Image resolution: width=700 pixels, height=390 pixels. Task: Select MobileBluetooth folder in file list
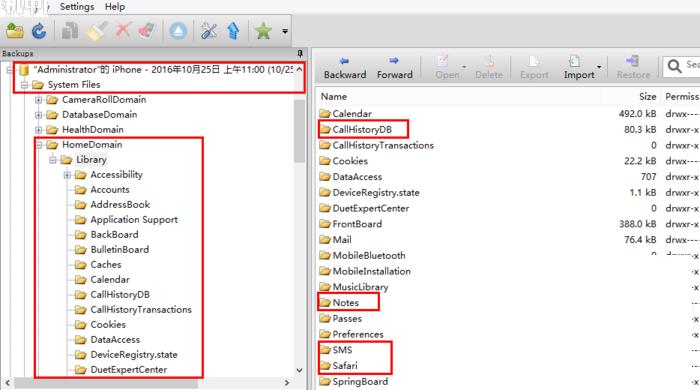coord(369,256)
